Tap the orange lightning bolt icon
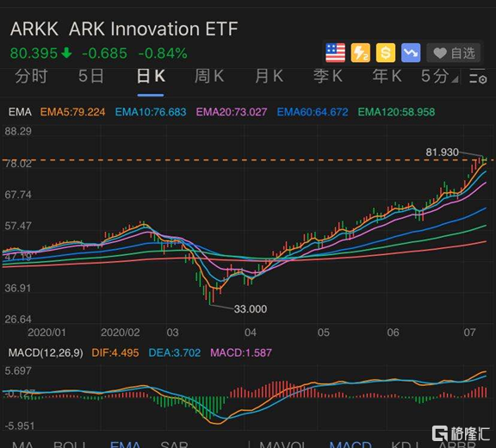The height and width of the screenshot is (448, 496). tap(361, 53)
